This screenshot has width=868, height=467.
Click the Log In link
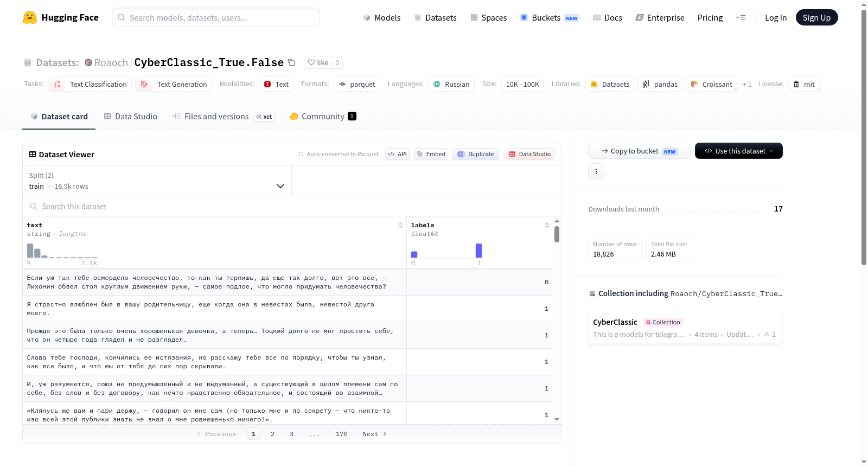pos(776,17)
